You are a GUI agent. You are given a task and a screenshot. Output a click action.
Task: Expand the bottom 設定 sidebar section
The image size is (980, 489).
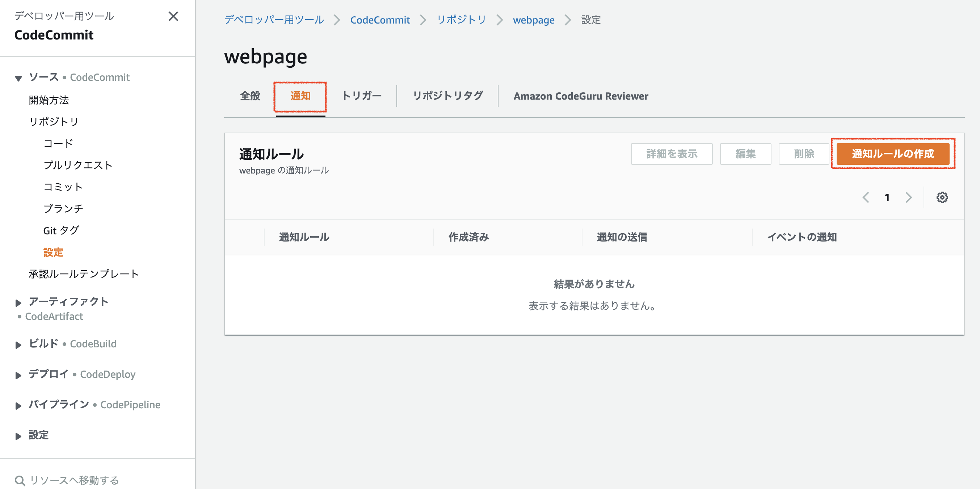[18, 436]
